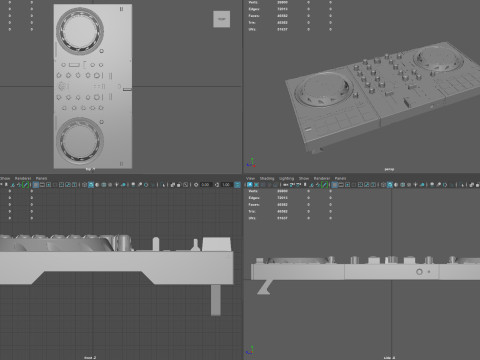Toggle Safe Title in side panel toolbar
This screenshot has height=360, width=480.
click(x=373, y=185)
